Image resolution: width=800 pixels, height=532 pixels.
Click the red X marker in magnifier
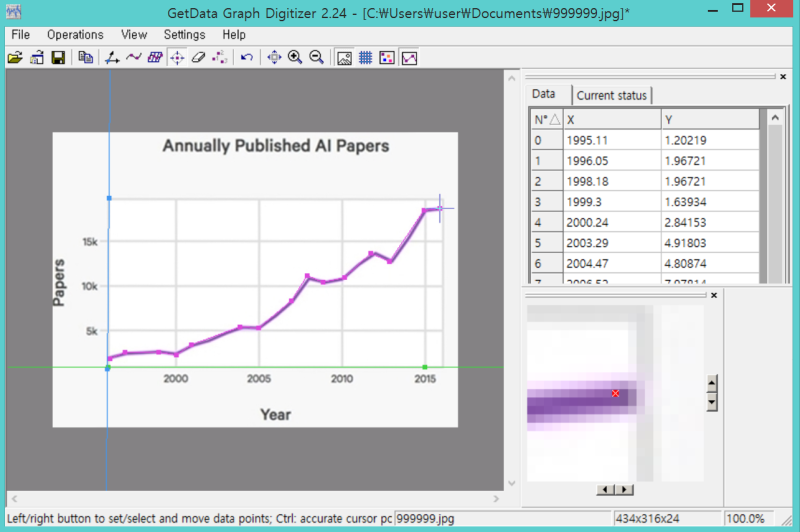click(x=615, y=393)
